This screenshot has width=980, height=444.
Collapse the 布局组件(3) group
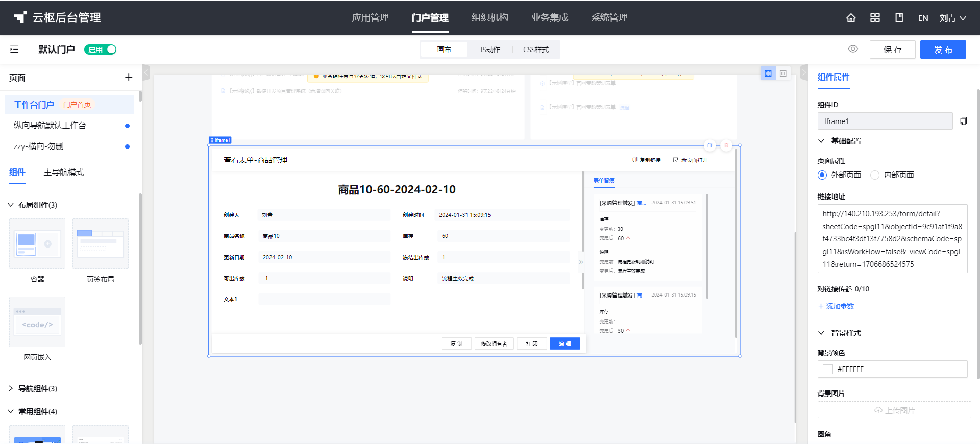pos(11,205)
